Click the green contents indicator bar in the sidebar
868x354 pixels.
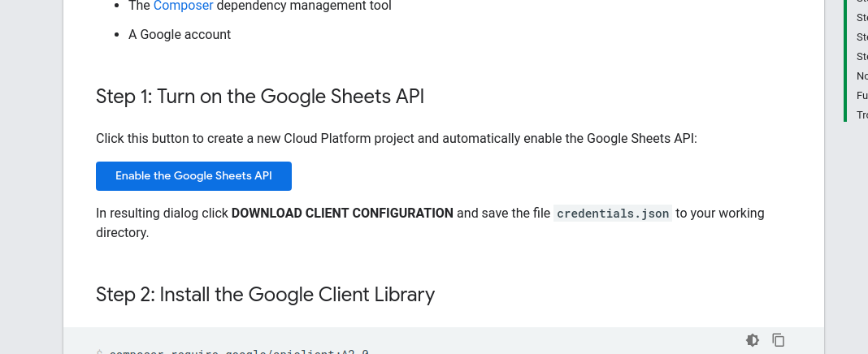[846, 61]
